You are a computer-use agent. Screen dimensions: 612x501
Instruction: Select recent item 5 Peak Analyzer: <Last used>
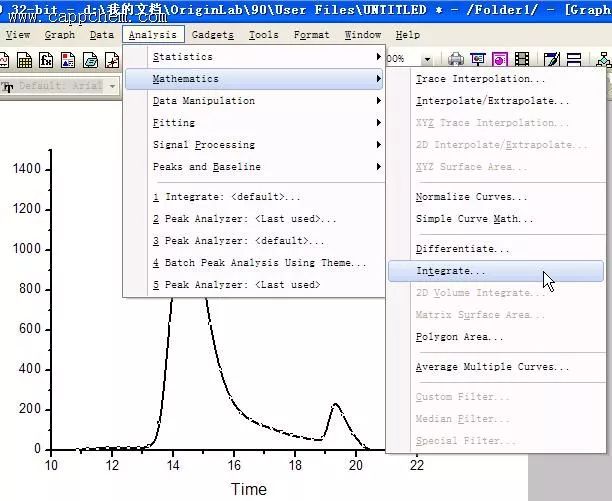[x=254, y=285]
